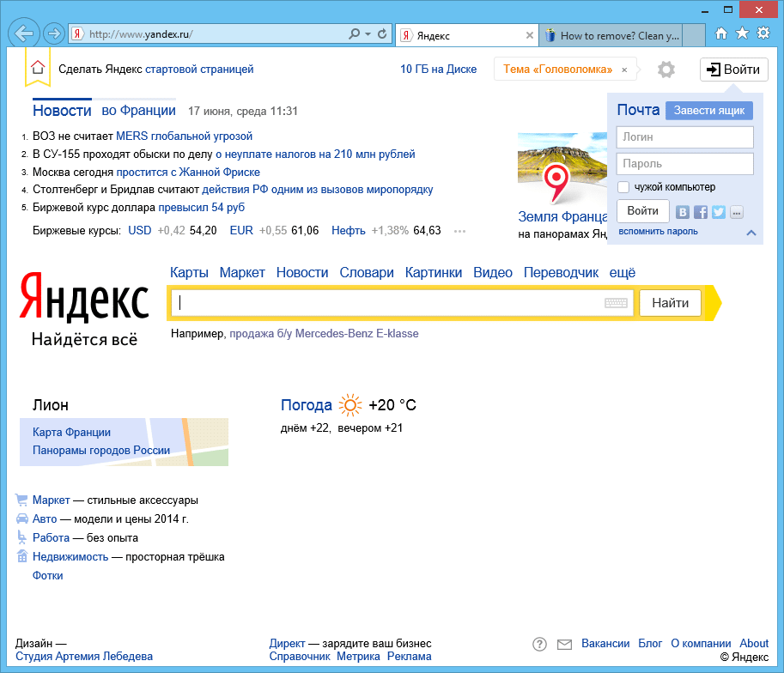Click the Логин input field
The image size is (784, 673).
tap(684, 137)
